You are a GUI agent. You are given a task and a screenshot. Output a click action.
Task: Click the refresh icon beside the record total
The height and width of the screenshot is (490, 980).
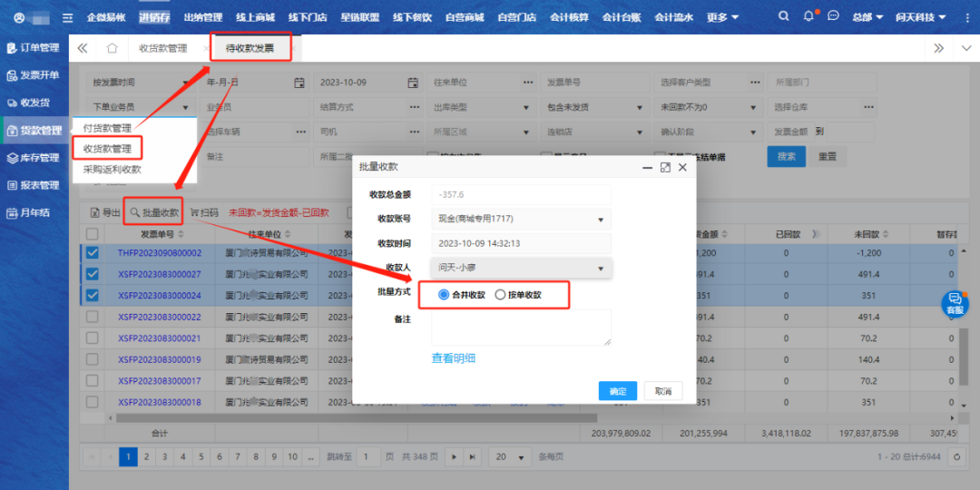954,457
